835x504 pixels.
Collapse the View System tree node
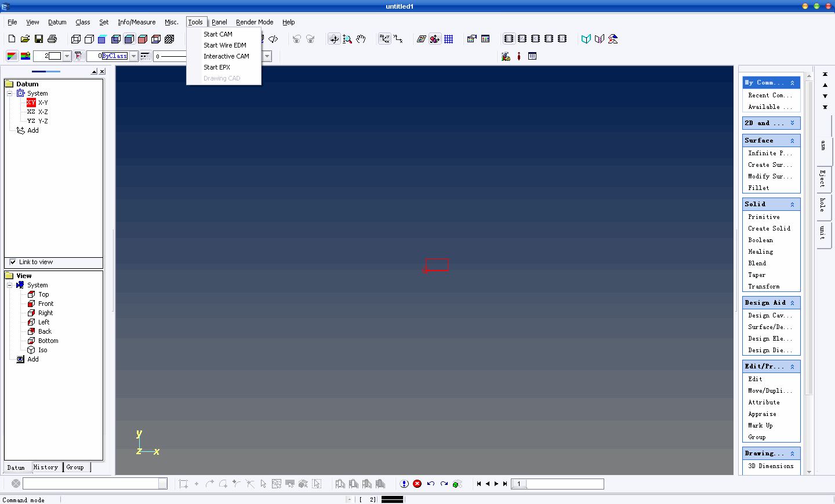coord(9,285)
